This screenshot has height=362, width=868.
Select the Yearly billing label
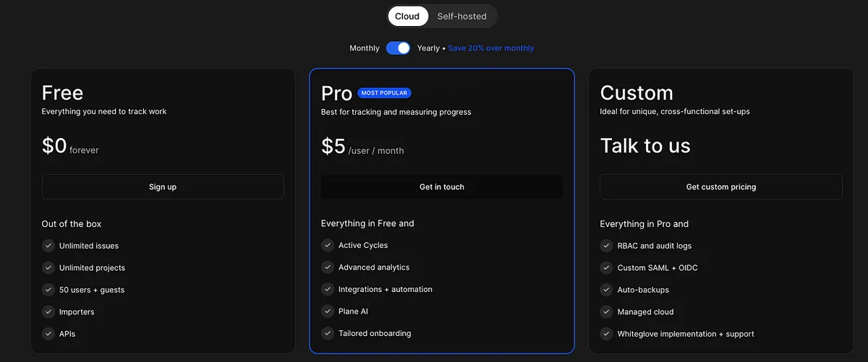(428, 48)
